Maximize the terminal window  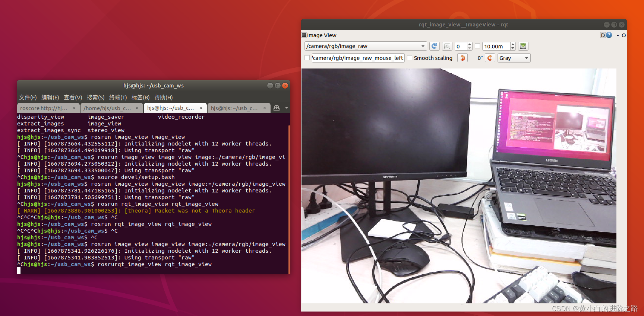click(278, 86)
